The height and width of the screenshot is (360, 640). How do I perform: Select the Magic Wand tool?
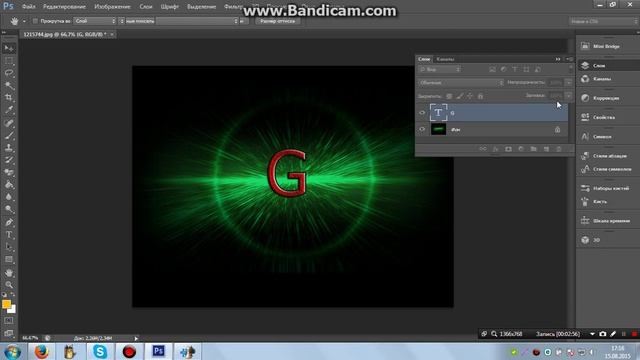coord(9,85)
